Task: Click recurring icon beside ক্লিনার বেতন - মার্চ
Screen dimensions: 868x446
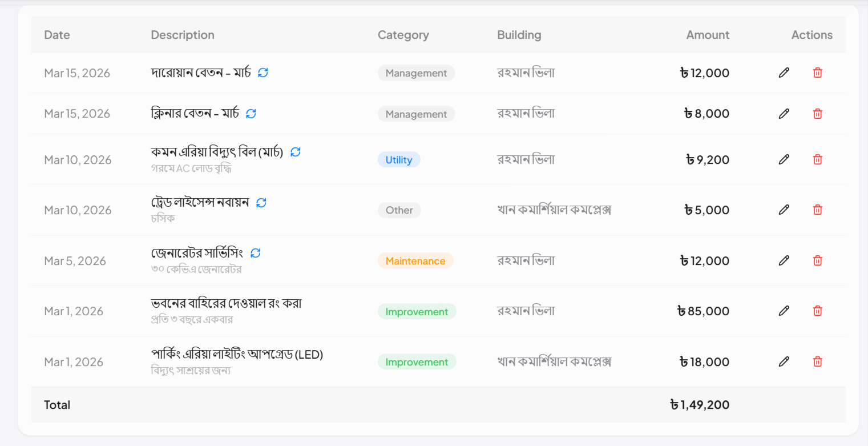Action: point(251,114)
